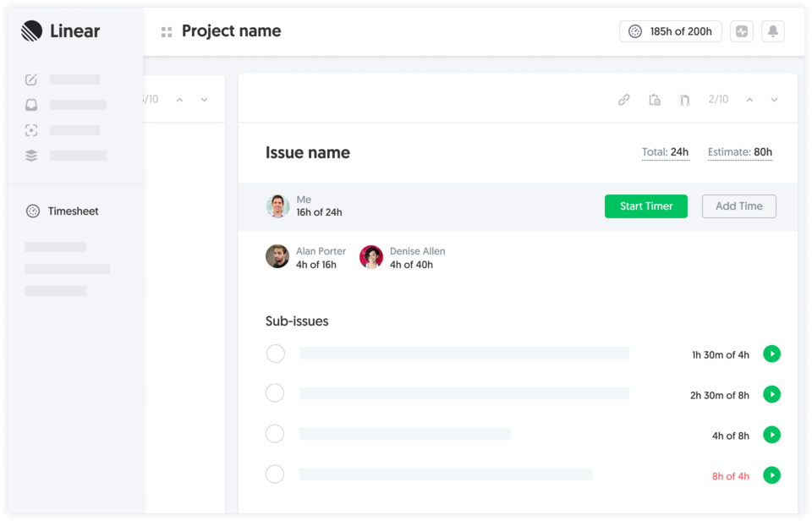Viewport: 812px width, 521px height.
Task: Go to next issue from 2/10
Action: 774,100
